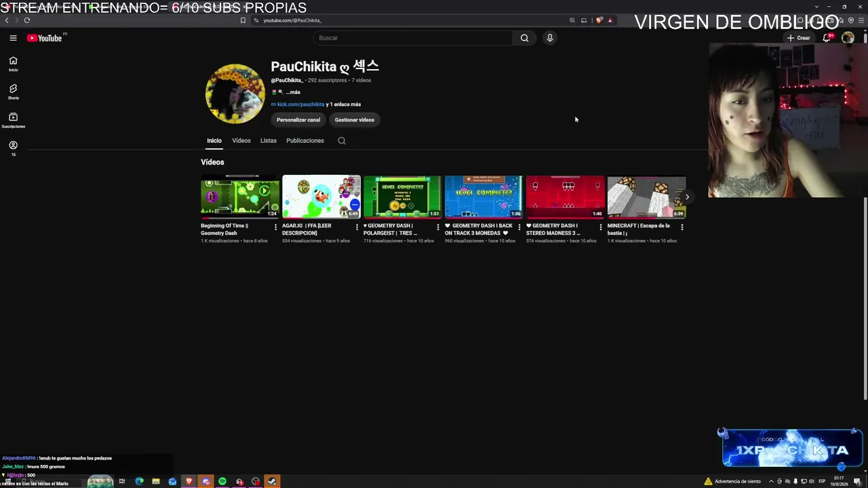Open the Windows notification center
Screen dimensions: 868x488
pyautogui.click(x=857, y=481)
